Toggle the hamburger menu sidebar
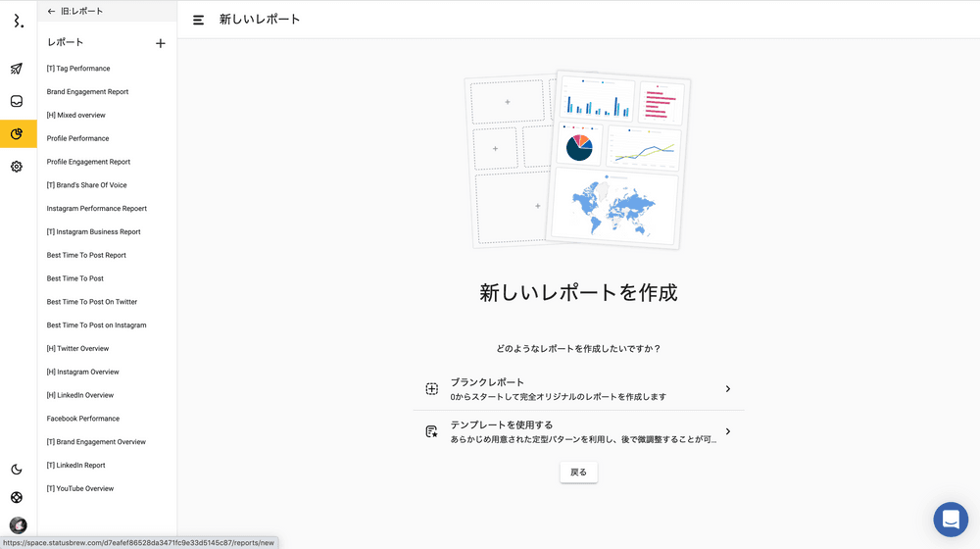Image resolution: width=980 pixels, height=549 pixels. [x=199, y=20]
